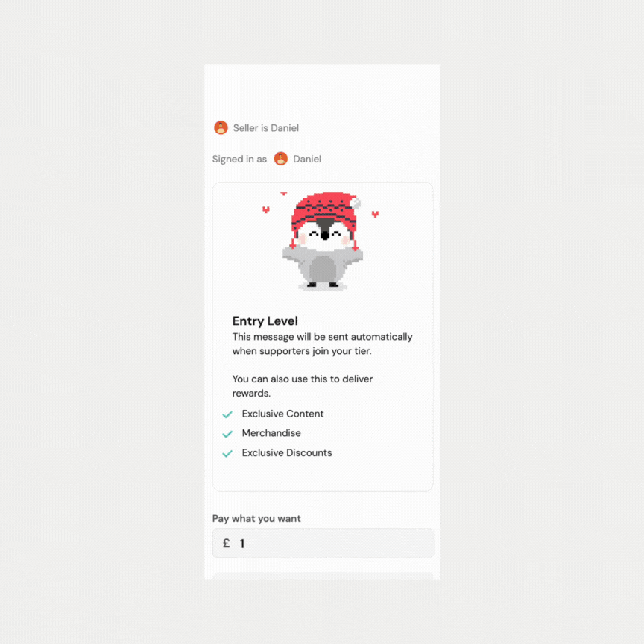Click the small heart right of the penguin
Screen dimensions: 644x644
[375, 214]
